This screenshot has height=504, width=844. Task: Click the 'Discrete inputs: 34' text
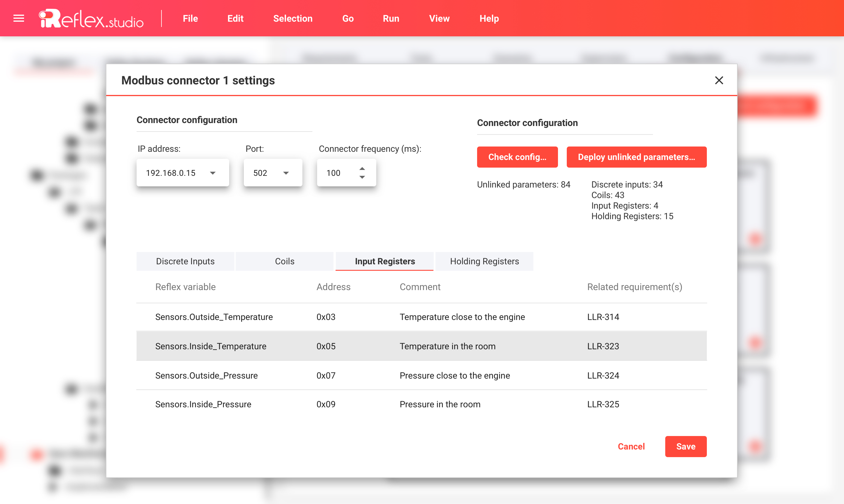[x=627, y=184]
